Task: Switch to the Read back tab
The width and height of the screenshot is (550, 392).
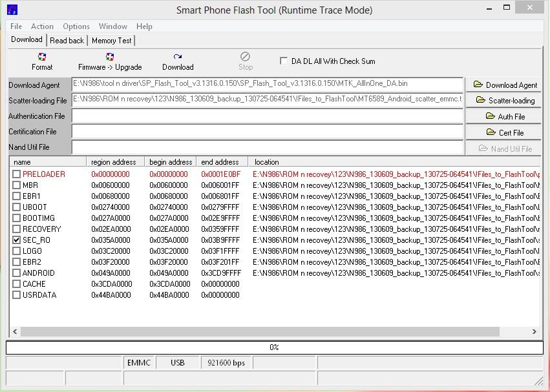Action: [67, 40]
